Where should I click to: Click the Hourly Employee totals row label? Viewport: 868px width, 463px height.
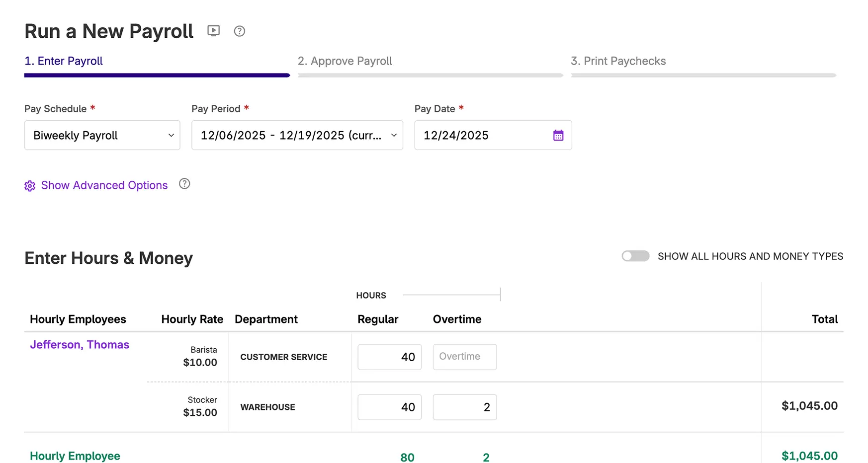[x=75, y=456]
